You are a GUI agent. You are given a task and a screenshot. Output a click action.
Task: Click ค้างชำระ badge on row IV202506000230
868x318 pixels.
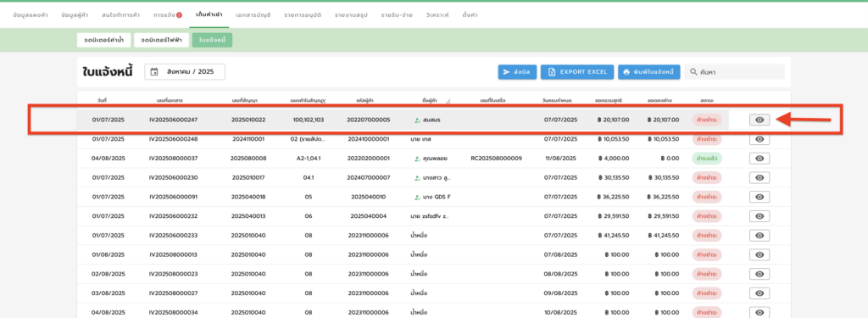707,178
